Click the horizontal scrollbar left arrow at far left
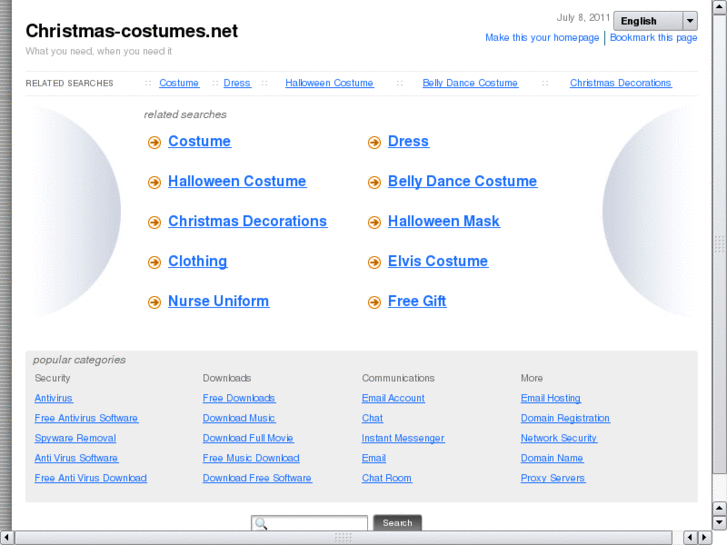Image resolution: width=727 pixels, height=545 pixels. tap(6, 537)
